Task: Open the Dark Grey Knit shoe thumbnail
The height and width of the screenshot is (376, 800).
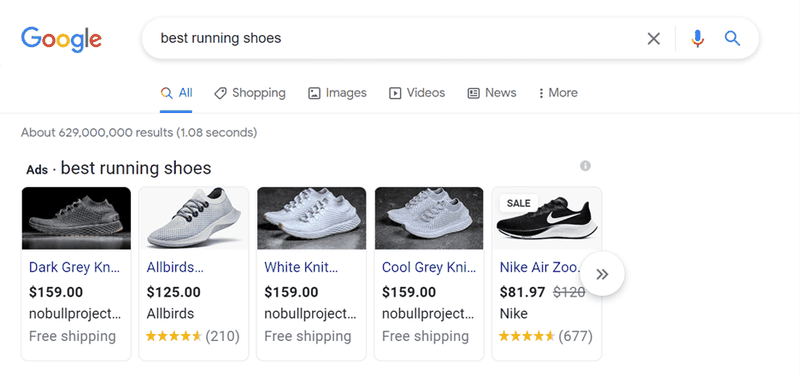Action: pos(76,218)
